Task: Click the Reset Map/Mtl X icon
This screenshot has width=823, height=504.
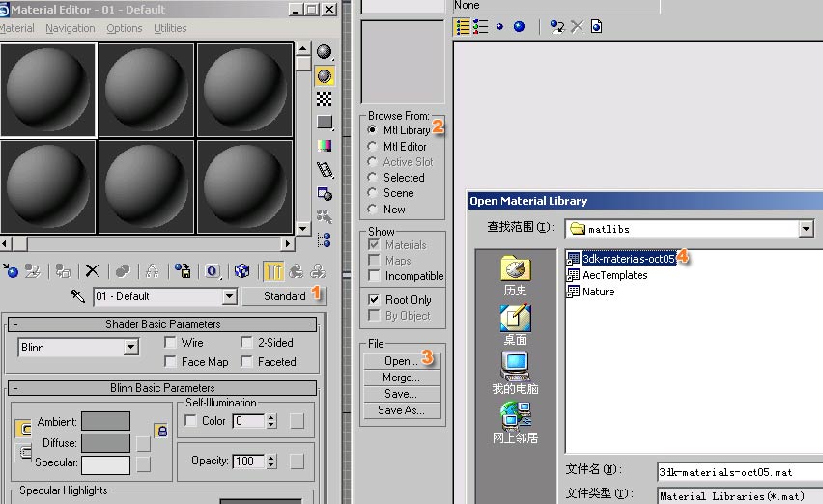Action: point(92,271)
